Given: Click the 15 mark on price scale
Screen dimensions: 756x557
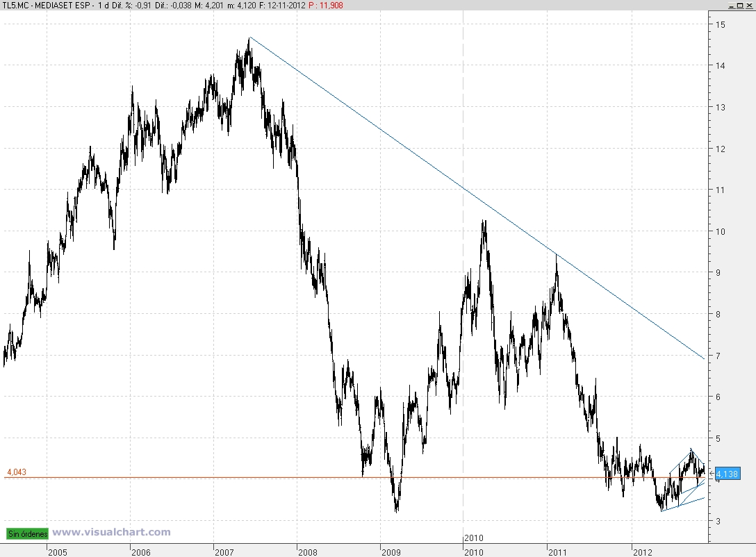Looking at the screenshot, I should (x=721, y=24).
